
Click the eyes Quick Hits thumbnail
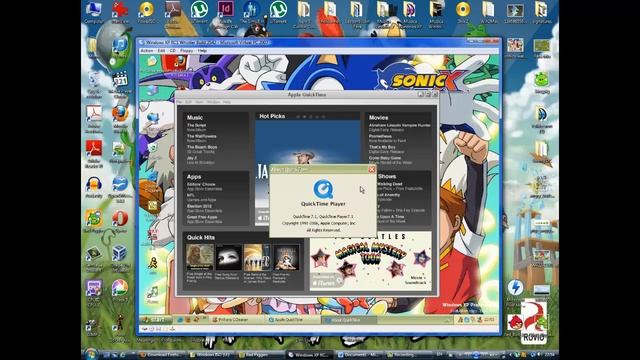[x=229, y=257]
